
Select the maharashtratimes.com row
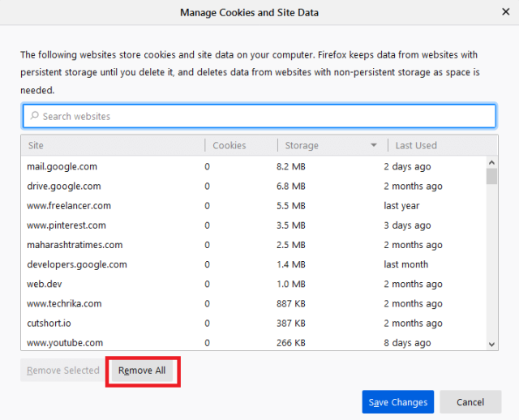(254, 245)
